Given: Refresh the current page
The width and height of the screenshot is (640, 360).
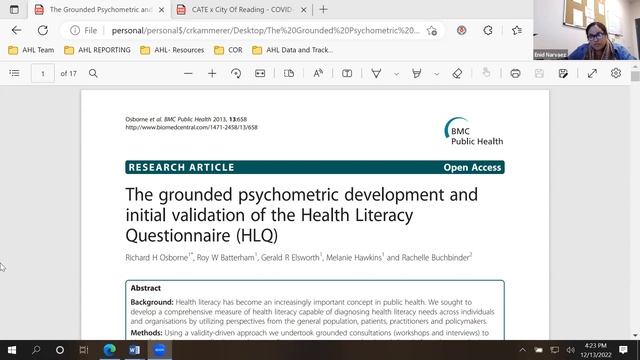Looking at the screenshot, I should click(x=43, y=30).
